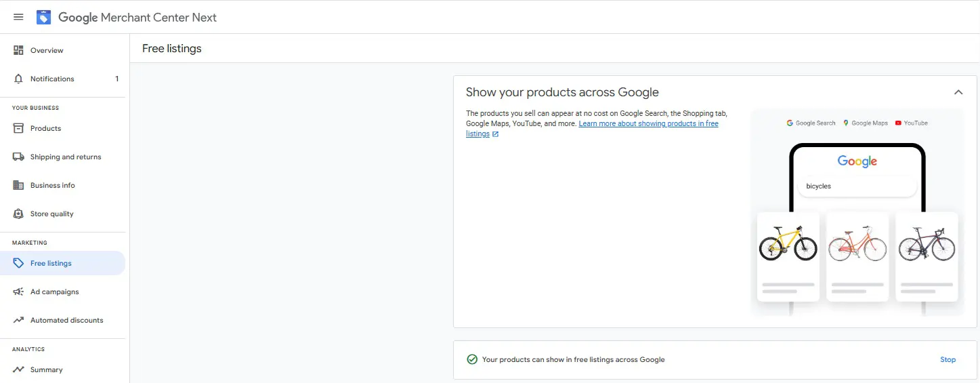Image resolution: width=980 pixels, height=383 pixels.
Task: Click the green check status icon
Action: click(x=472, y=359)
